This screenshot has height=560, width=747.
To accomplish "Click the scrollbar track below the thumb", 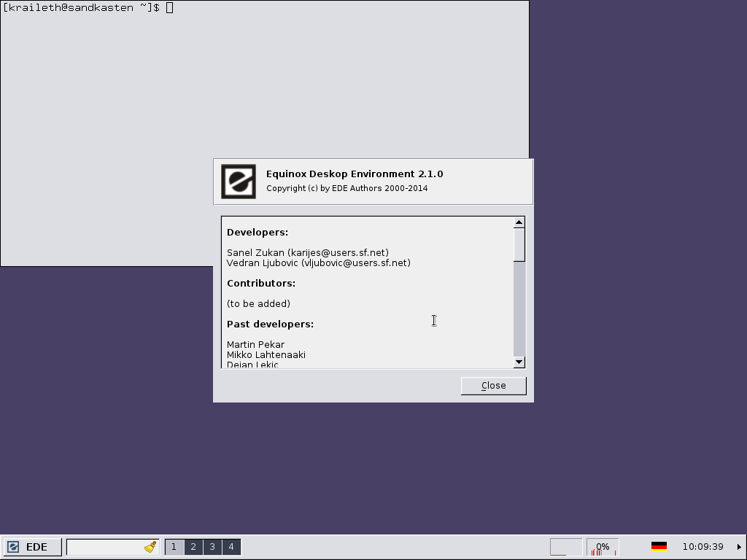I will [519, 314].
